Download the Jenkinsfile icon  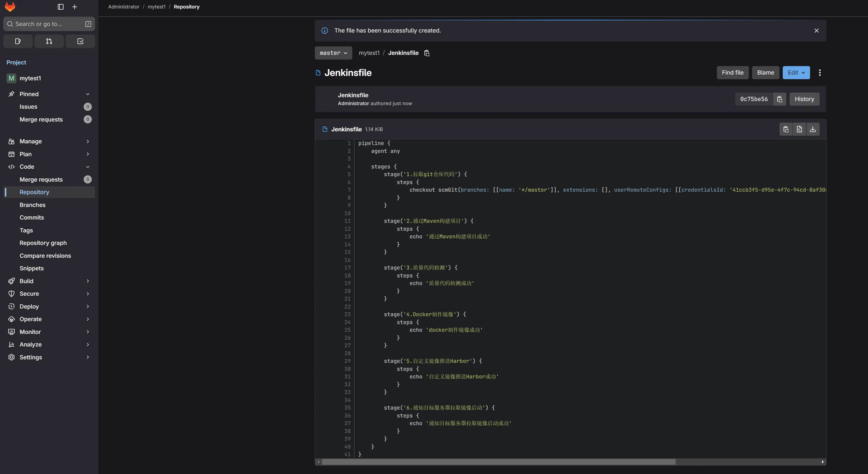(813, 129)
